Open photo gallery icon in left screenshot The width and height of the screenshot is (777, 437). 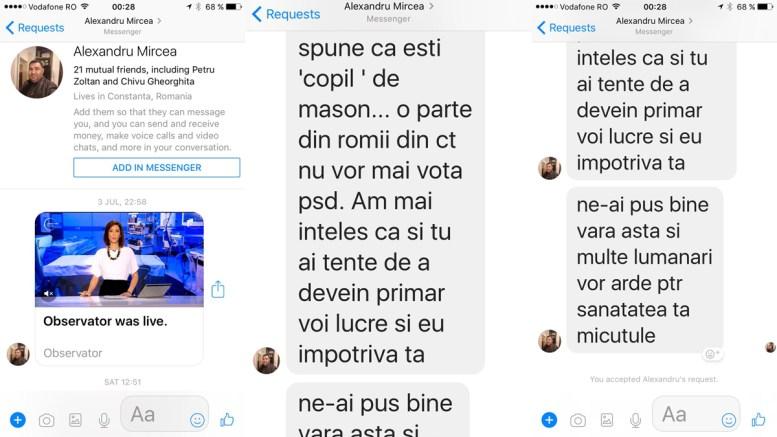75,420
